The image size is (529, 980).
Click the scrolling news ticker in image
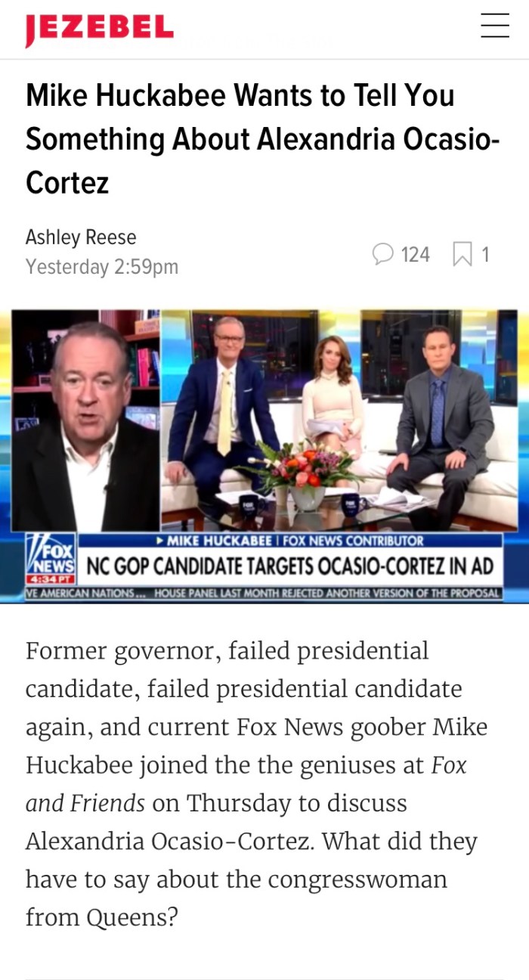263,593
